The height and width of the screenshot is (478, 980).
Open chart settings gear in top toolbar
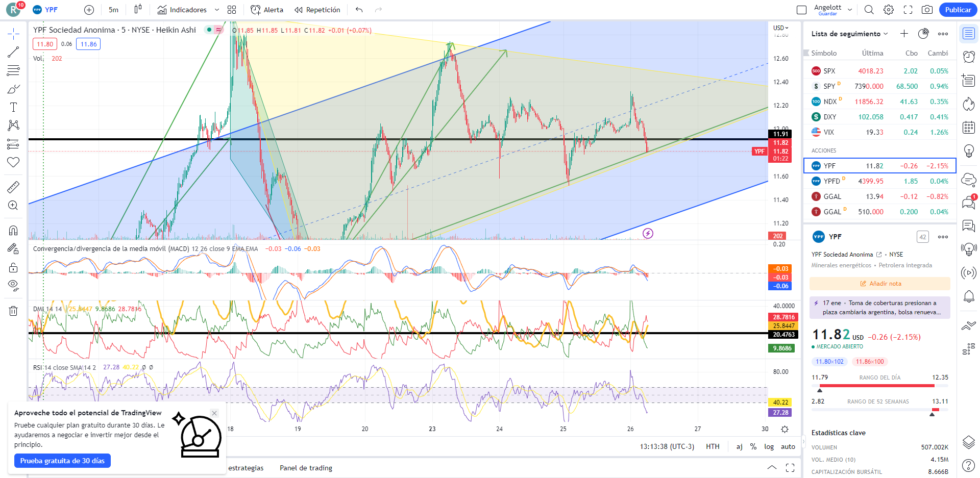(889, 10)
